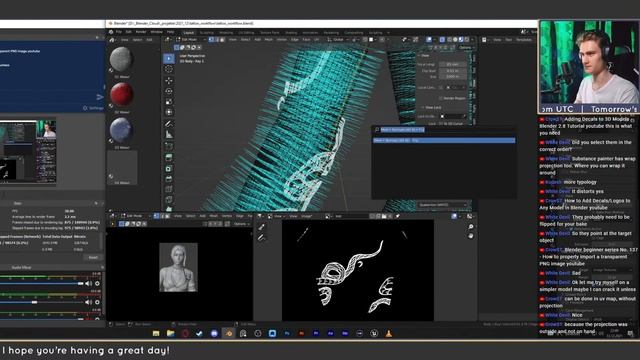Click the Focal Length value field
Image resolution: width=640 pixels, height=360 pixels.
tap(453, 64)
